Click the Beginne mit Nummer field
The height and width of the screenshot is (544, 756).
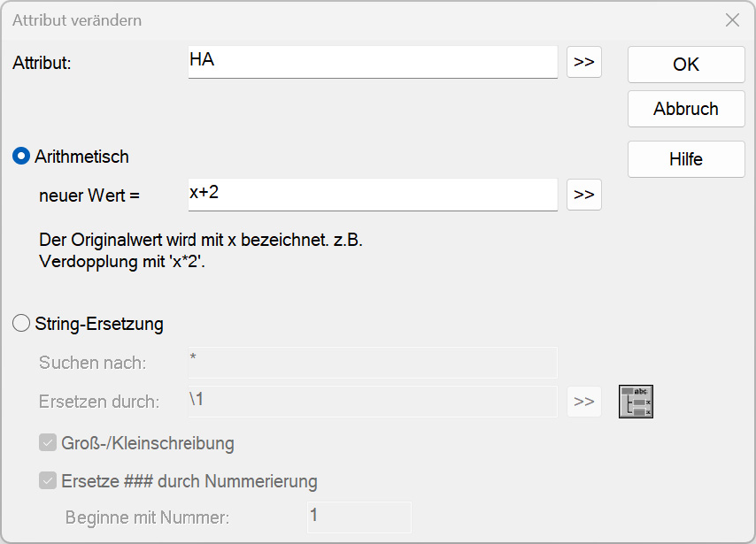pyautogui.click(x=359, y=517)
